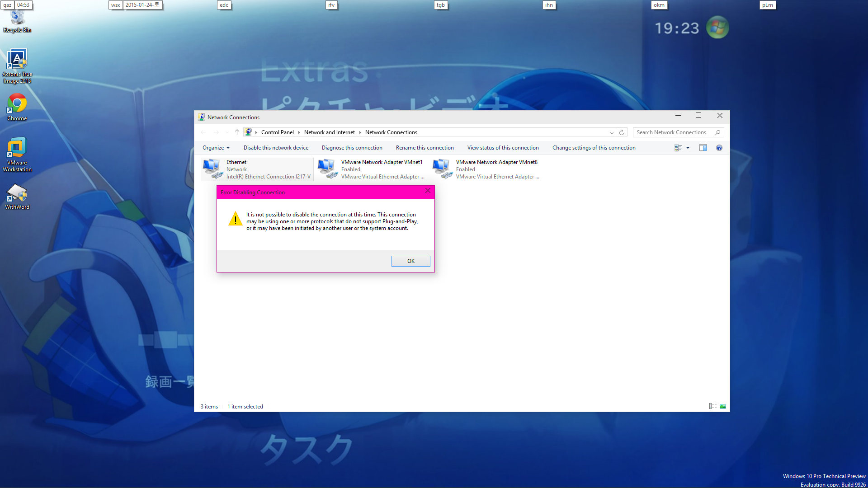Change your view using the view icon
This screenshot has width=868, height=488.
click(678, 148)
